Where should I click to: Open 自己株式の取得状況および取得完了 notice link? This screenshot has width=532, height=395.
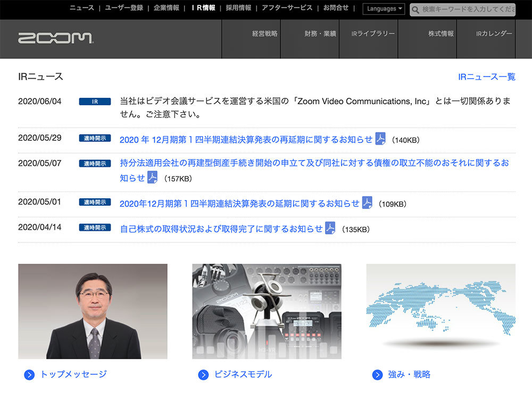(221, 229)
